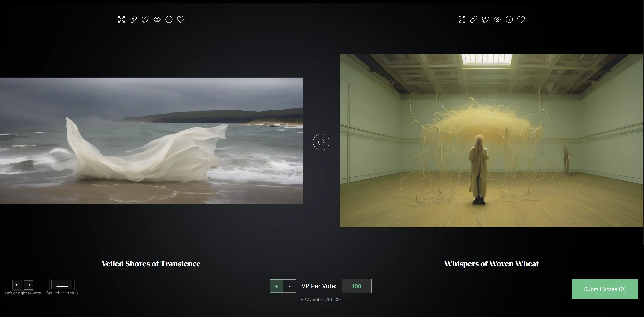Viewport: 644px width, 317px height.
Task: Increase VP per vote with plus
Action: point(276,286)
